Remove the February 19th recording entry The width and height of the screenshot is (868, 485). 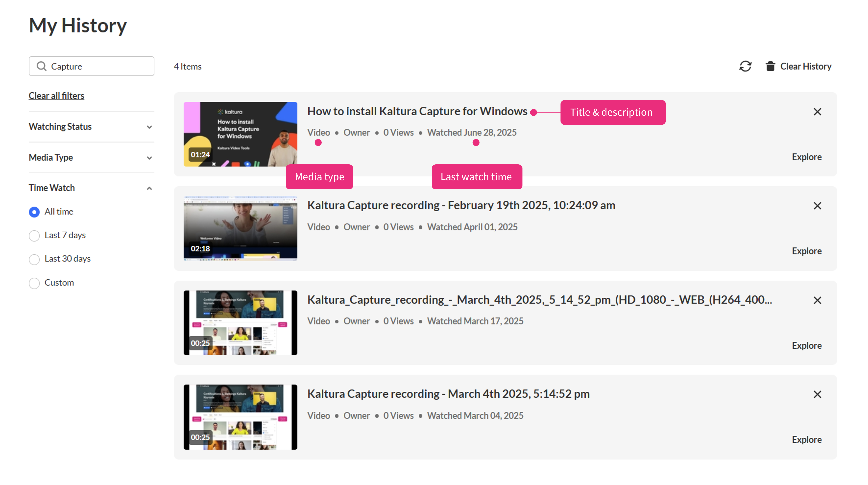tap(817, 206)
